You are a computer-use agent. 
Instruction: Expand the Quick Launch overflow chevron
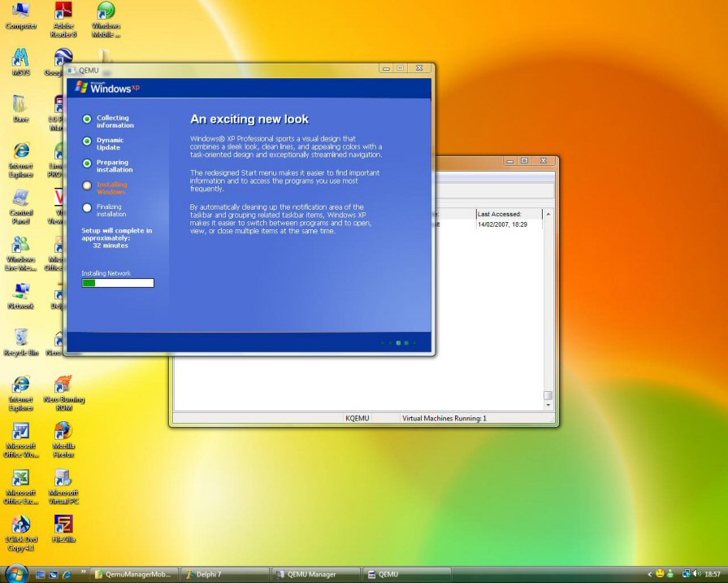[83, 573]
